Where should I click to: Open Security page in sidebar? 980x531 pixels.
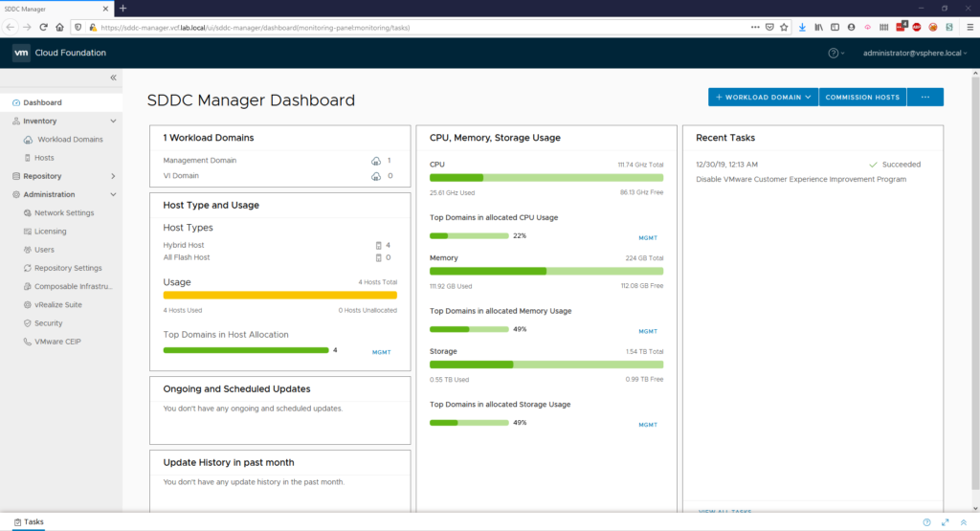pyautogui.click(x=49, y=323)
